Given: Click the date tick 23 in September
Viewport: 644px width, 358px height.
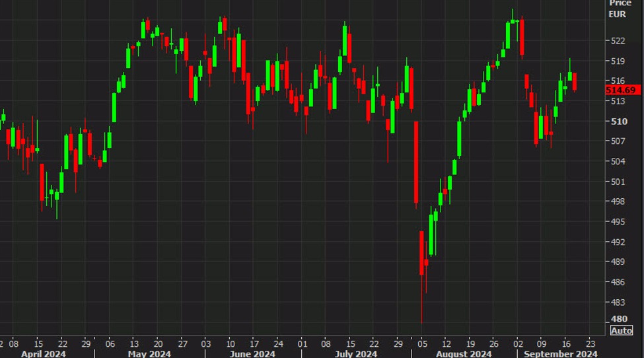Looking at the screenshot, I should pyautogui.click(x=590, y=344).
